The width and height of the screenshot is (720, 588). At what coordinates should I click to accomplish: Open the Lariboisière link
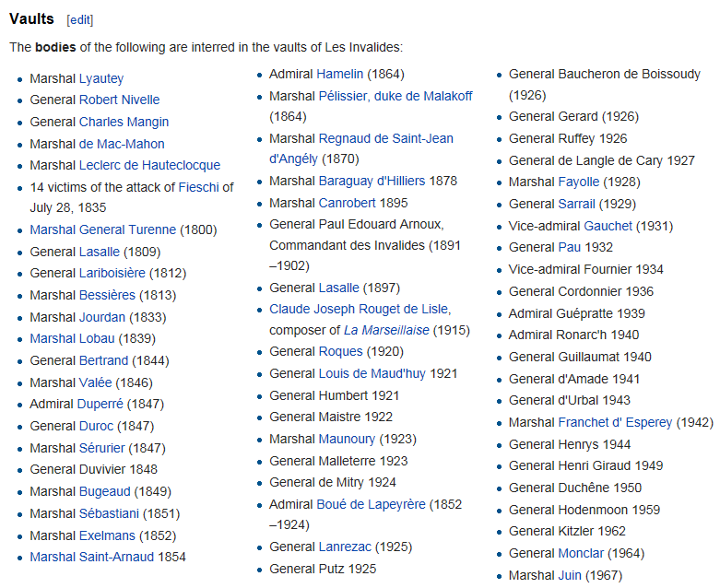click(112, 273)
